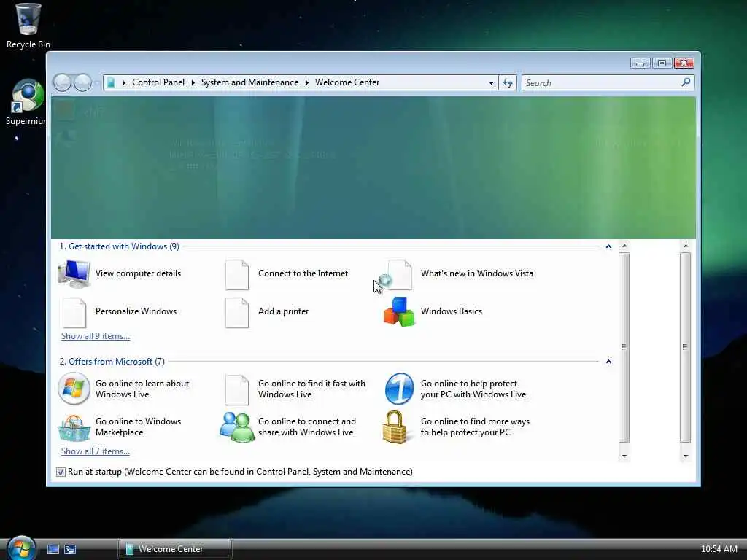This screenshot has height=560, width=747.
Task: Open the Windows Start orb
Action: 21,548
